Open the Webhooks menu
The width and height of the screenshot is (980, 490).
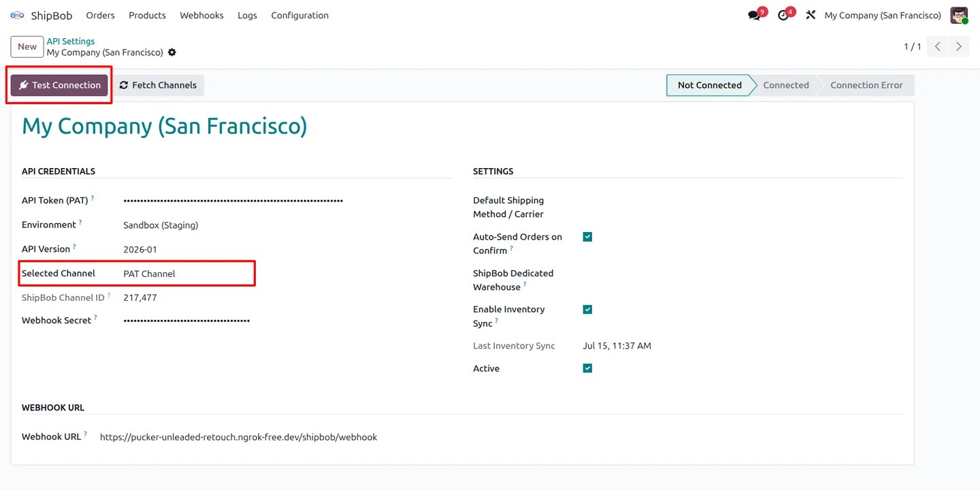pyautogui.click(x=201, y=15)
